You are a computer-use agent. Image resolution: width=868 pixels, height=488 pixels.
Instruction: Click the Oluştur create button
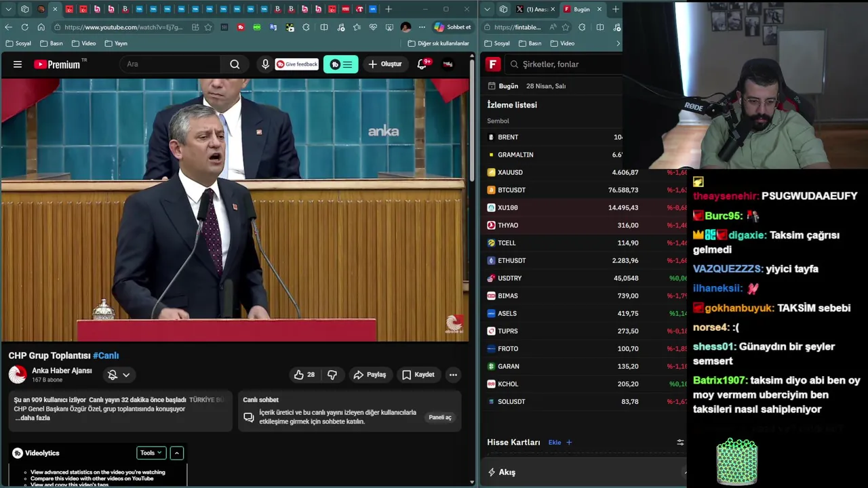pos(385,64)
